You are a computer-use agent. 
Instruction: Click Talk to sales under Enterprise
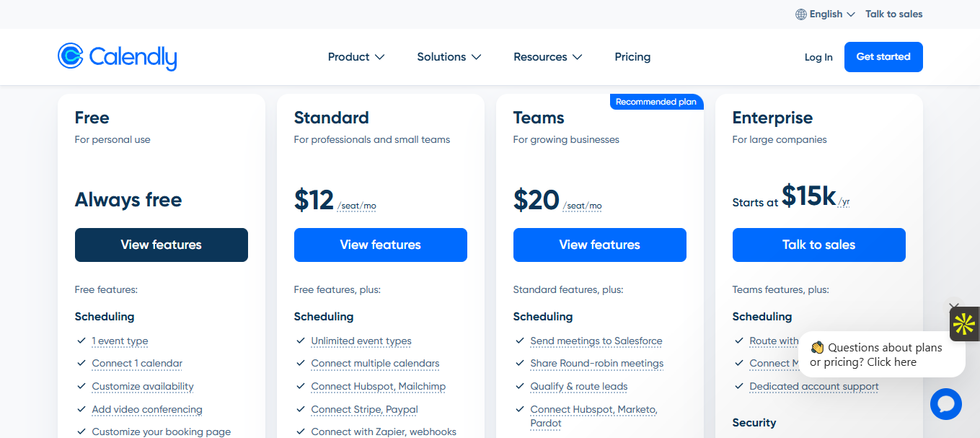[819, 245]
